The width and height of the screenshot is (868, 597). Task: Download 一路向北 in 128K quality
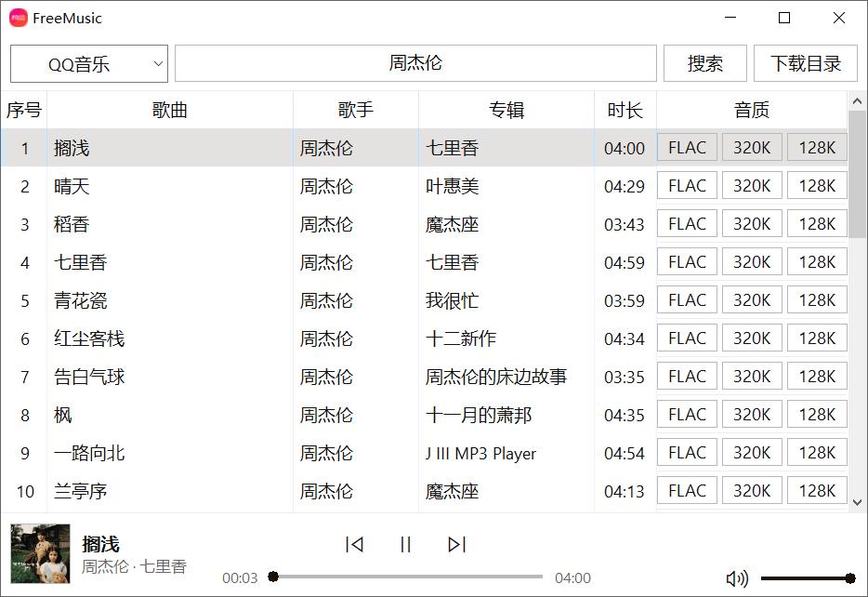click(x=817, y=453)
